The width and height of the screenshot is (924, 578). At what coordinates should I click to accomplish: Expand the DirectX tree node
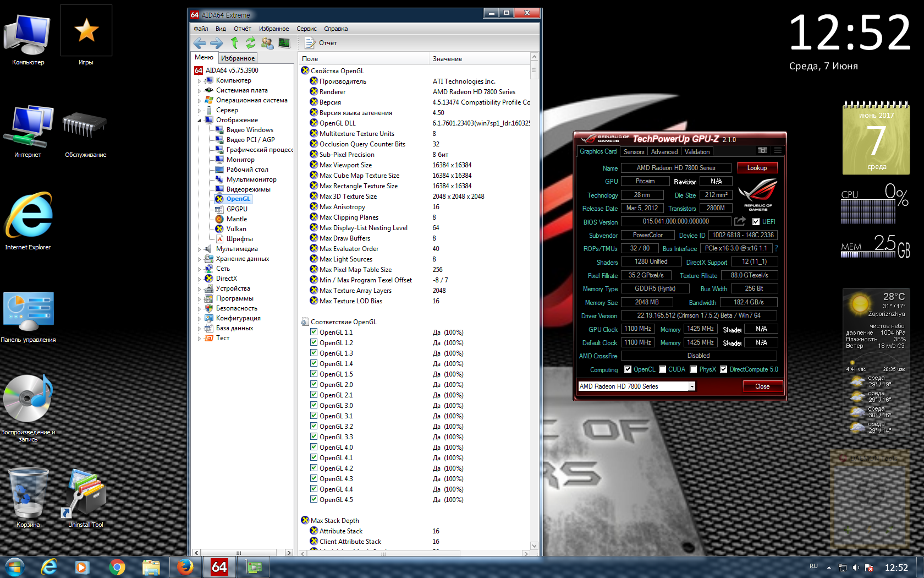(199, 279)
